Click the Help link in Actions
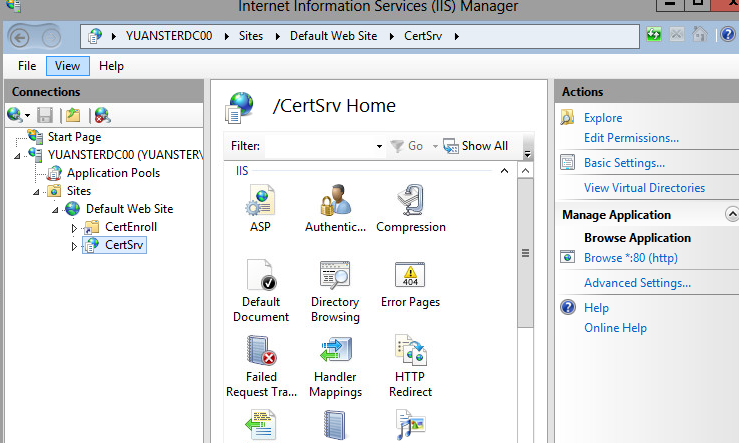The width and height of the screenshot is (739, 443). (596, 308)
